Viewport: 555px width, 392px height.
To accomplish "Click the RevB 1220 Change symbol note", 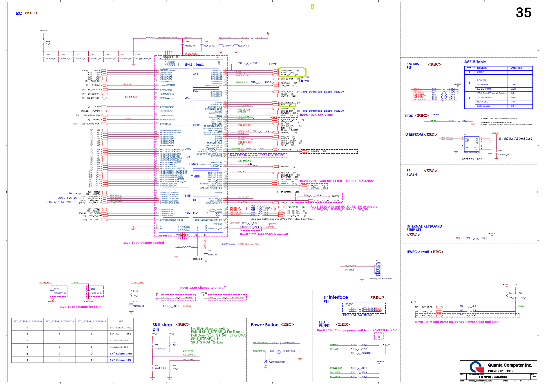I will point(143,243).
